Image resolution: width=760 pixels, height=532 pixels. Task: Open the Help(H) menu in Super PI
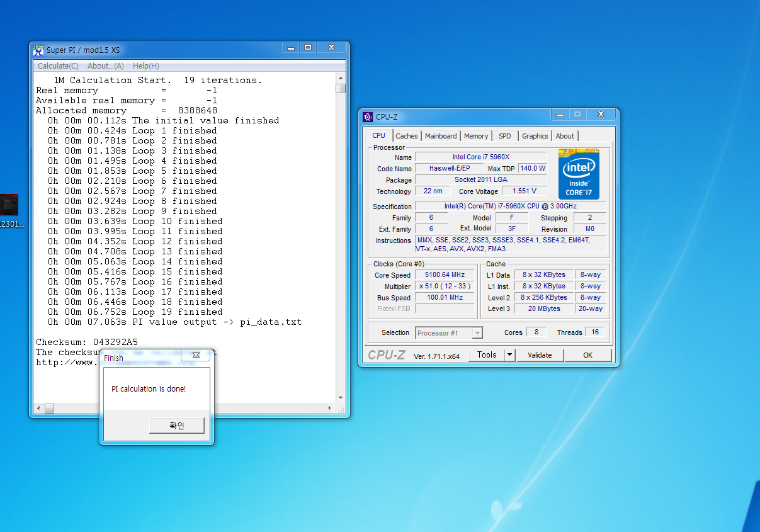pos(145,66)
